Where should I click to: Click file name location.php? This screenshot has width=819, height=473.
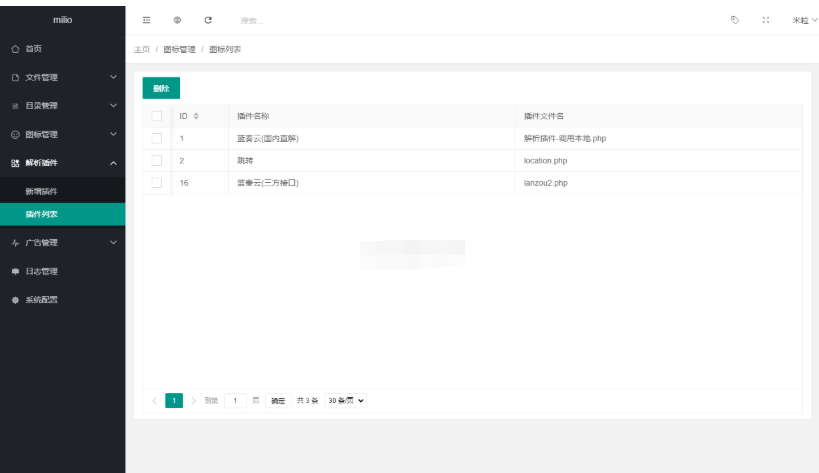545,160
